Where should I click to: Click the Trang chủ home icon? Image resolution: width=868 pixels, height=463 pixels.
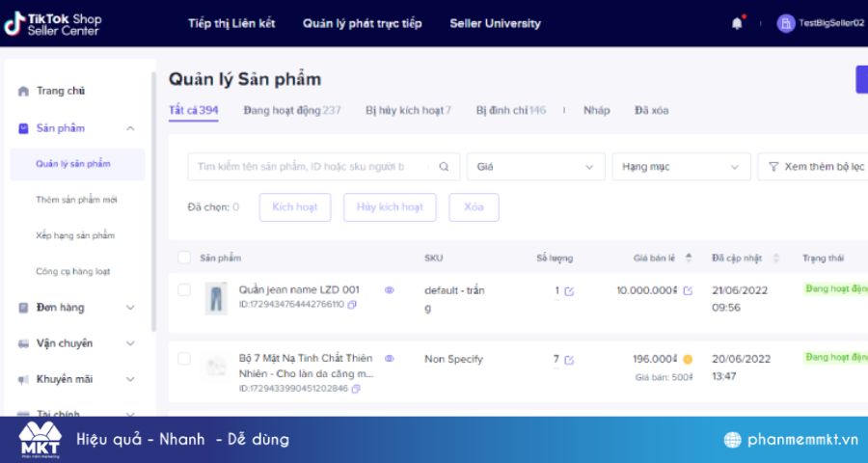[23, 91]
